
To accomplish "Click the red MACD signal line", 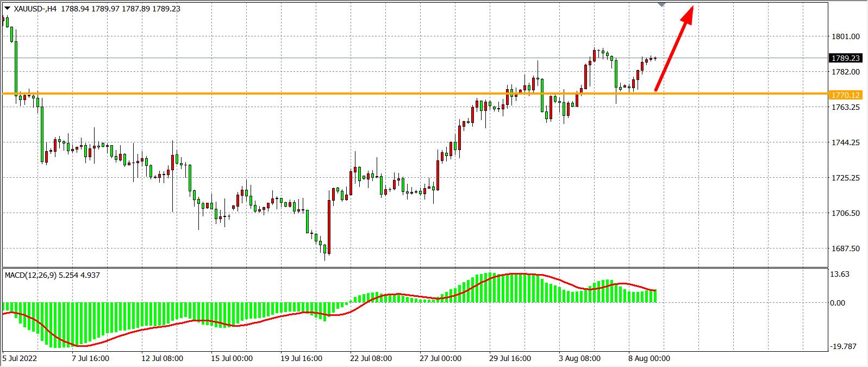I will [163, 326].
